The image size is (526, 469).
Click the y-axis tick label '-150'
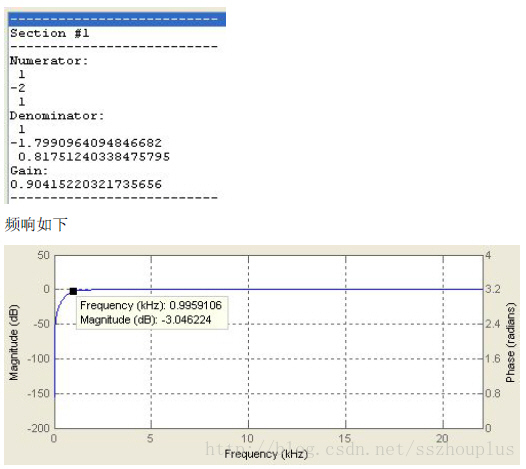point(39,393)
